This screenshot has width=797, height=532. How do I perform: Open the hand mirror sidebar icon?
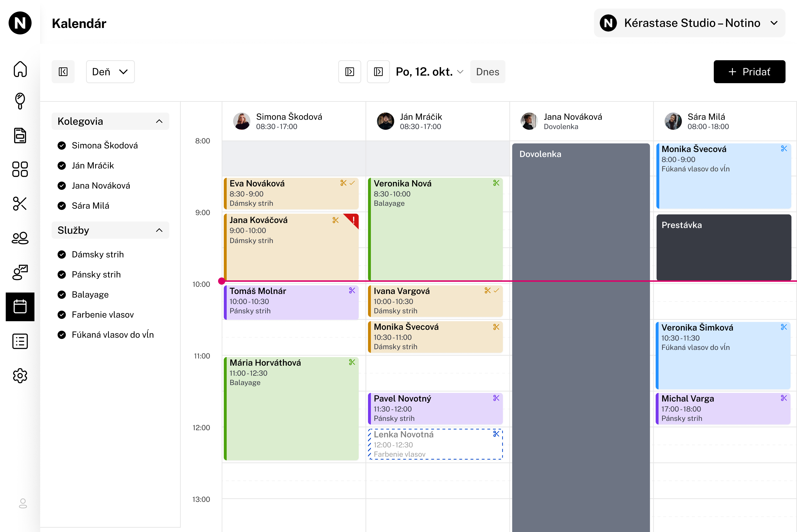pos(20,101)
